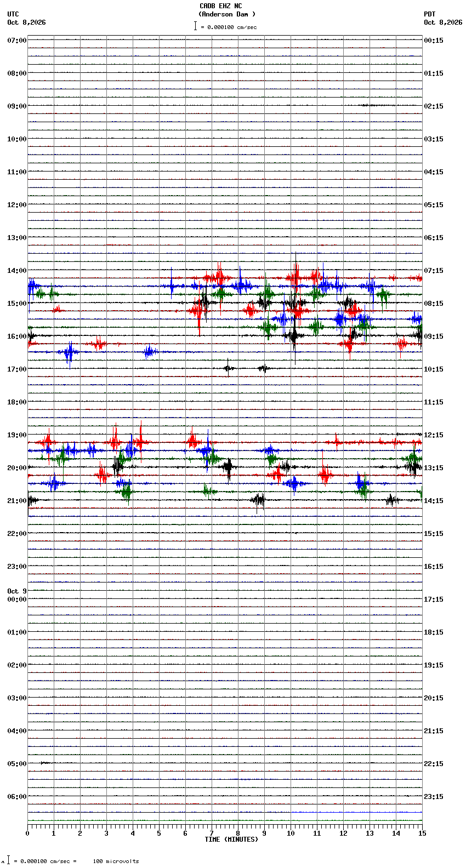
Task: Click the 17:15 PDT row label
Action: (x=434, y=599)
